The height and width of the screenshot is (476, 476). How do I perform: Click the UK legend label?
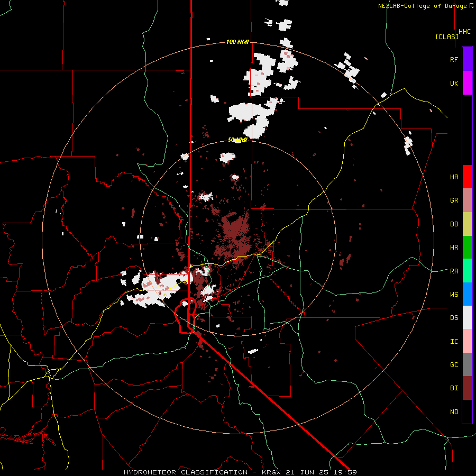click(x=454, y=83)
